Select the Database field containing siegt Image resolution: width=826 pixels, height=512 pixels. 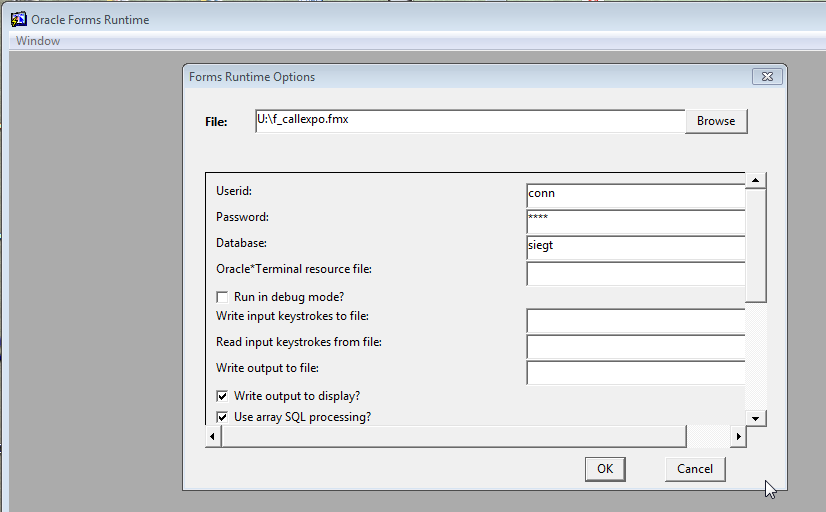pos(636,248)
